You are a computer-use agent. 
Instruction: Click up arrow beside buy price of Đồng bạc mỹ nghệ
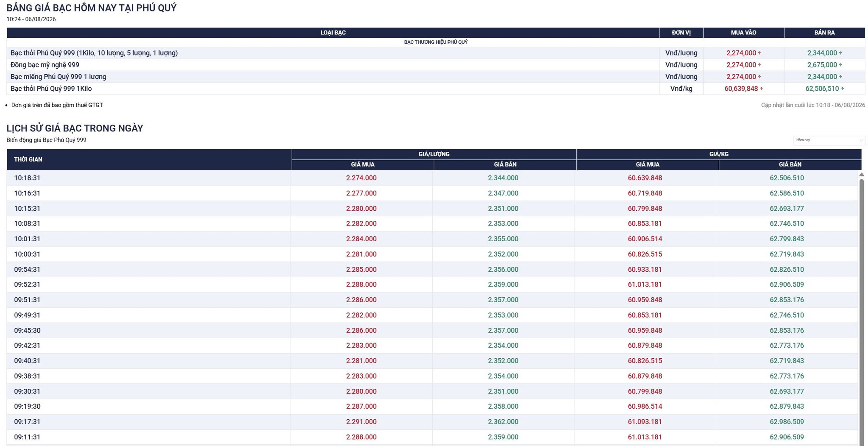pos(759,65)
